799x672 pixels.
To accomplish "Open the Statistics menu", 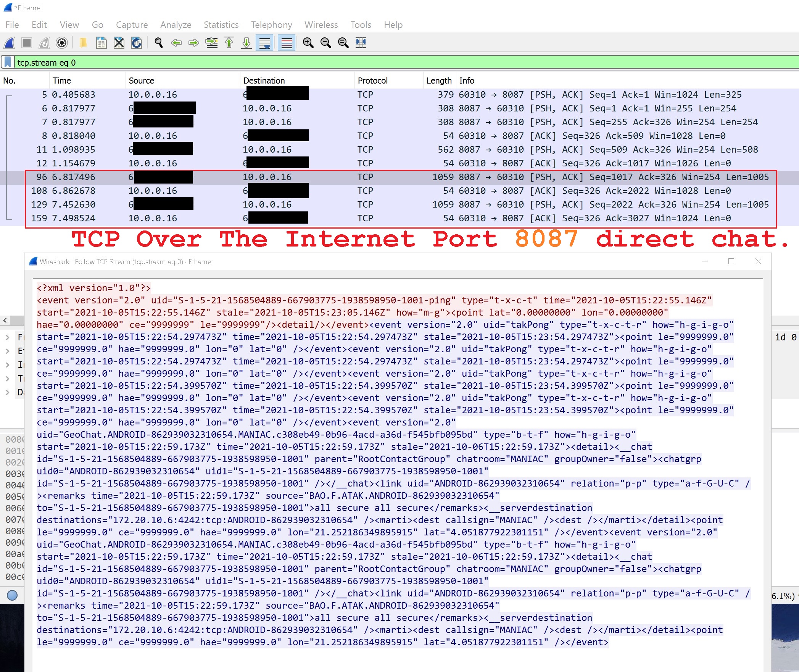I will click(x=221, y=25).
